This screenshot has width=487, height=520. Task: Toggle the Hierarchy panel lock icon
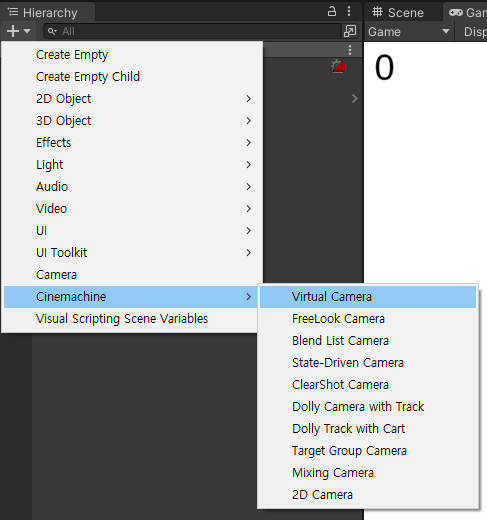click(x=332, y=11)
